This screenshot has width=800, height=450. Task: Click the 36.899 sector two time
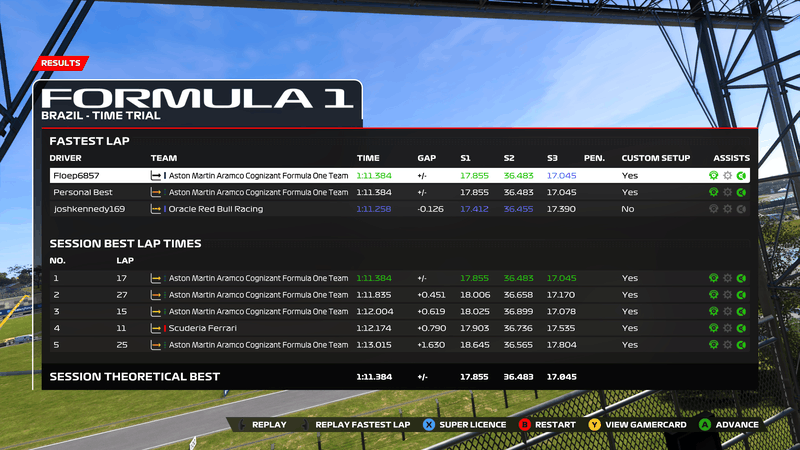pos(518,312)
